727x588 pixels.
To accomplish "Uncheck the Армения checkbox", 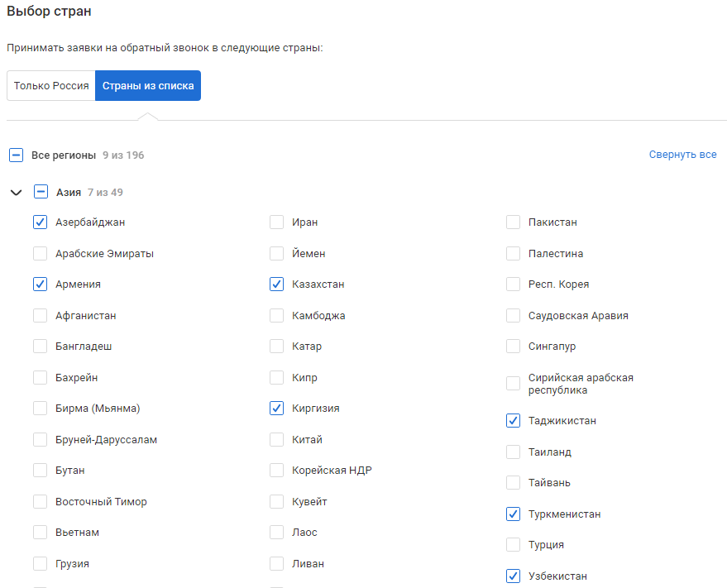I will point(41,284).
